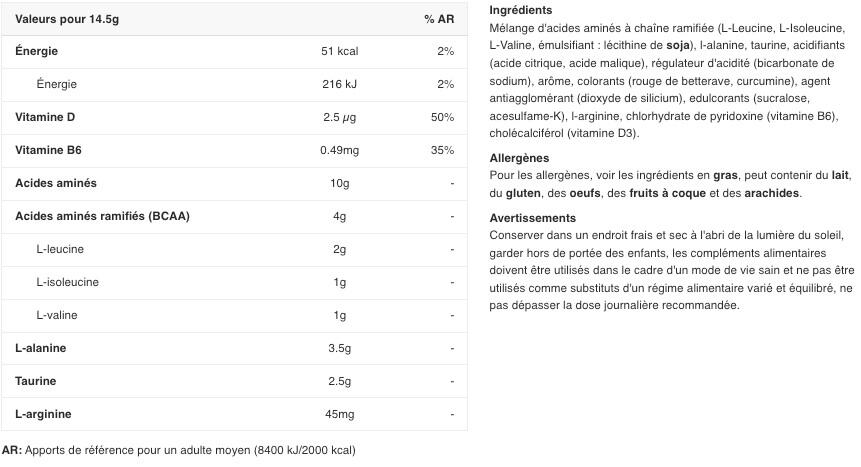Click the "Valeurs pour 14.5g" table header

coord(66,19)
